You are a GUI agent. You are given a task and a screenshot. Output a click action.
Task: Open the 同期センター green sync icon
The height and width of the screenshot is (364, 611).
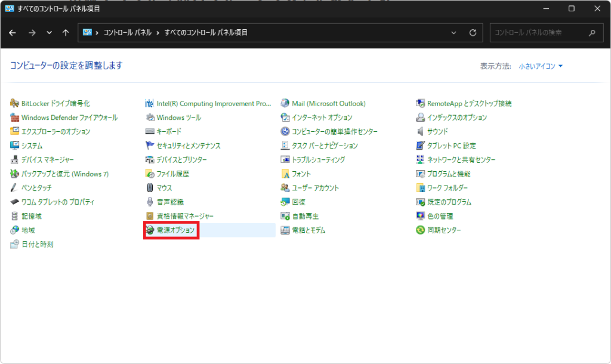tap(421, 230)
